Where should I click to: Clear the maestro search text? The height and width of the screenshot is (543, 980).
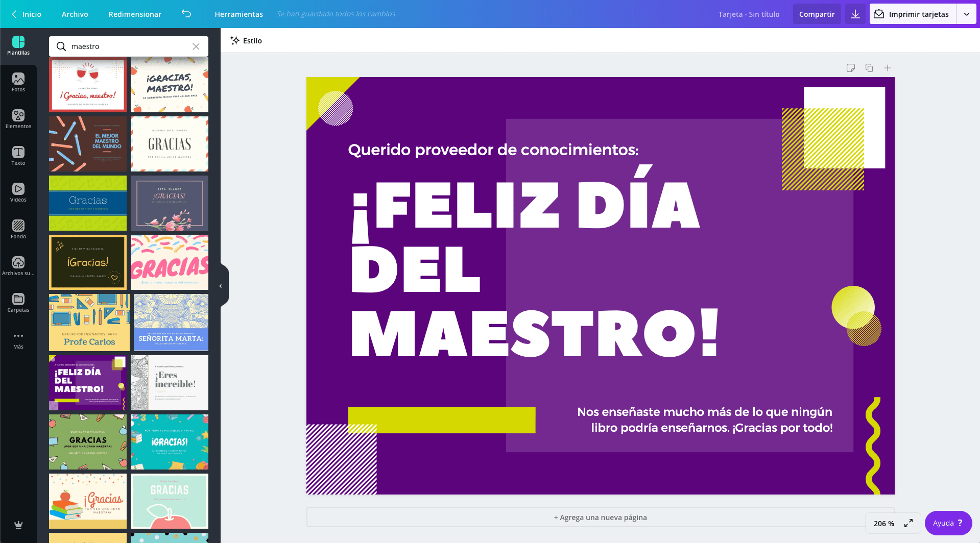196,46
